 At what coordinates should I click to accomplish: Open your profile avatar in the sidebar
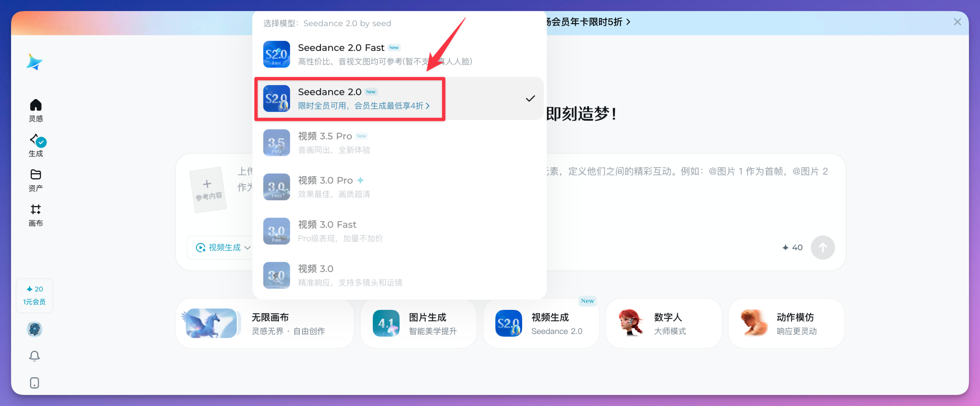34,329
